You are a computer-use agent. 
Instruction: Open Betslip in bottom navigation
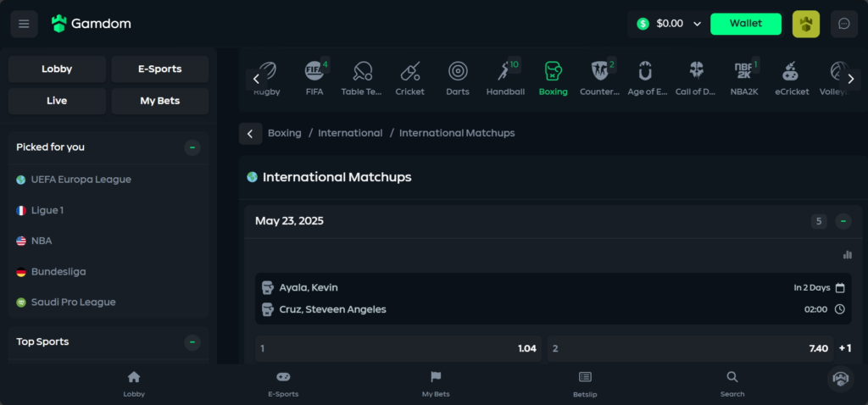585,385
